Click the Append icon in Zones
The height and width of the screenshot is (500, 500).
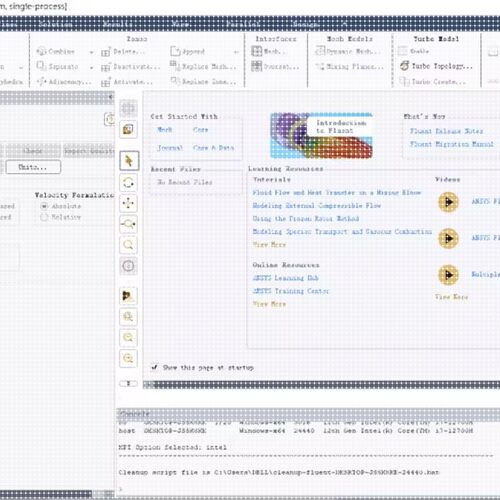click(x=175, y=51)
